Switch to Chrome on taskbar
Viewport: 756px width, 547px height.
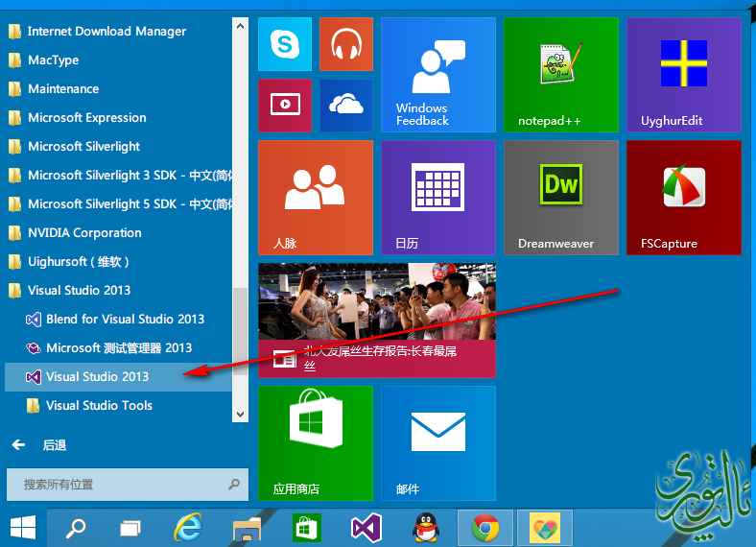tap(485, 528)
